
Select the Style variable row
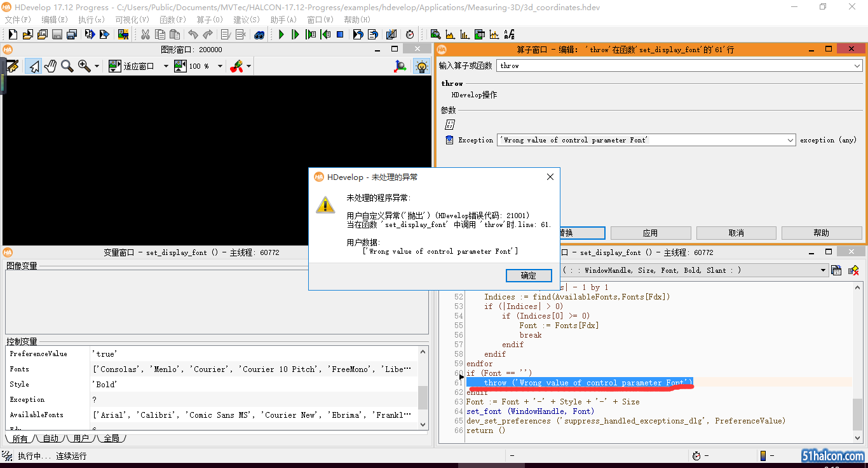212,384
